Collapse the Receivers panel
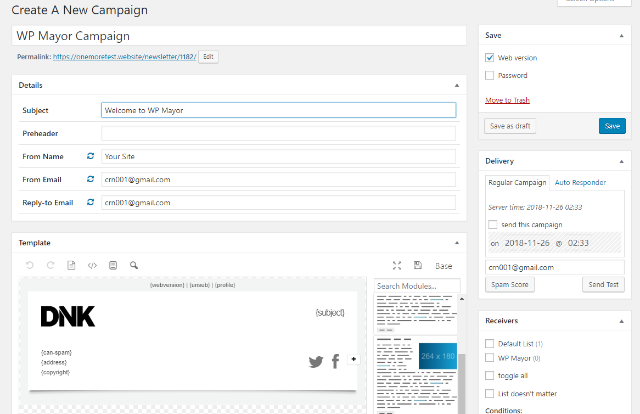640x414 pixels. (622, 321)
